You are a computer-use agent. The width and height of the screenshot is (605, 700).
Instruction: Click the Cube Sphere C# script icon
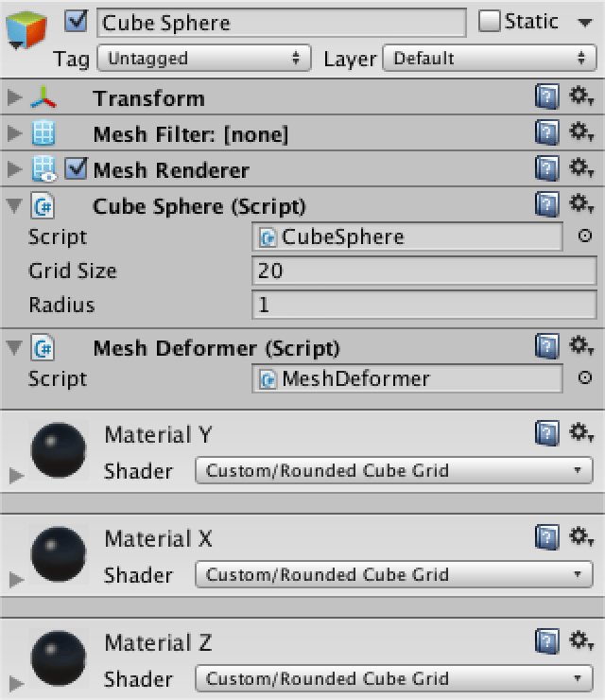(43, 206)
